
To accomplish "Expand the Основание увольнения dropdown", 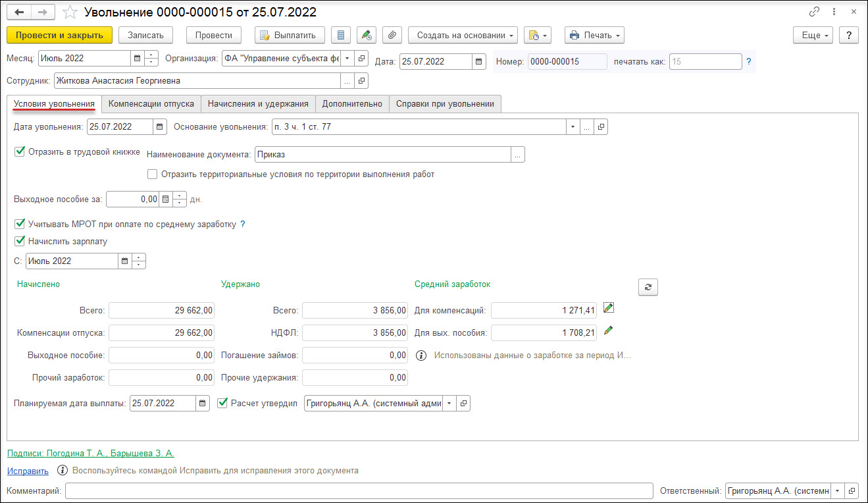I will (573, 126).
